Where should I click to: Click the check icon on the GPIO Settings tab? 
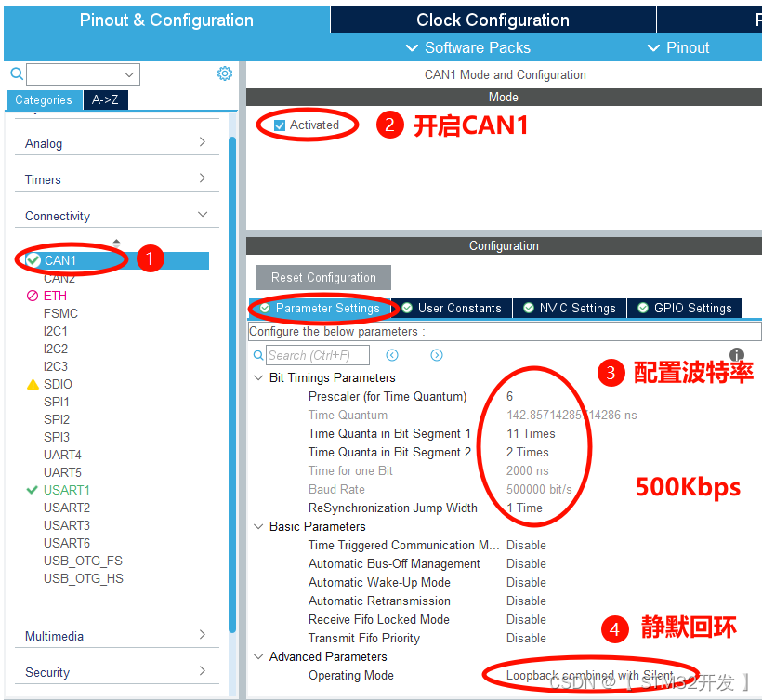(x=643, y=308)
